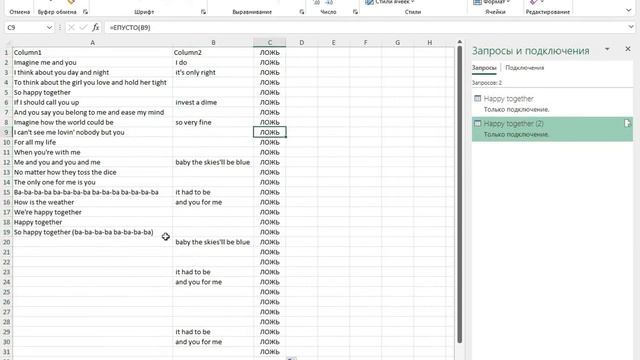Click cell 'If I should call you up'

point(93,102)
